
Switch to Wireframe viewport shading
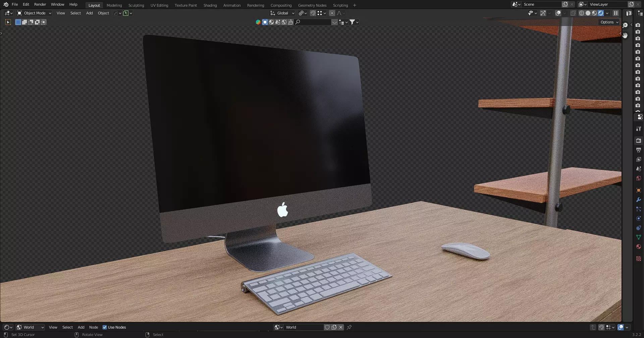point(582,13)
